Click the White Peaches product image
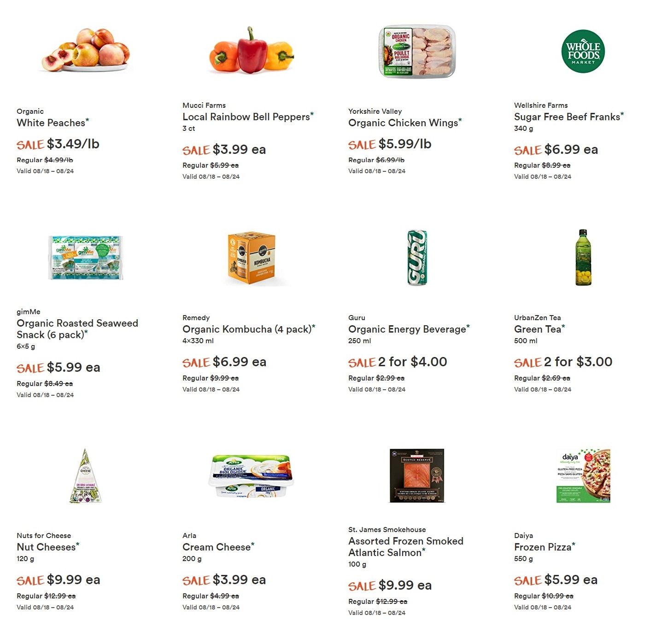 point(86,50)
